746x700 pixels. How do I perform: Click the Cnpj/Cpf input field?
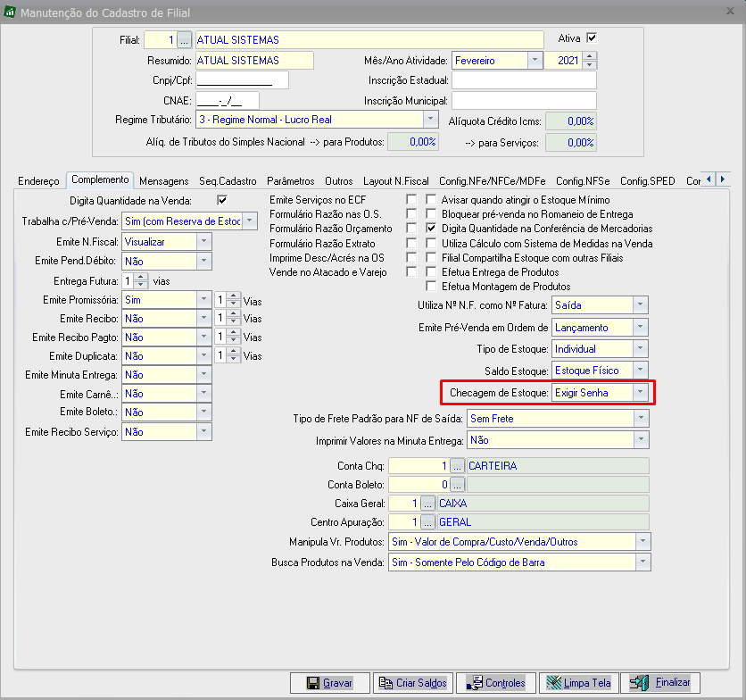[x=242, y=80]
